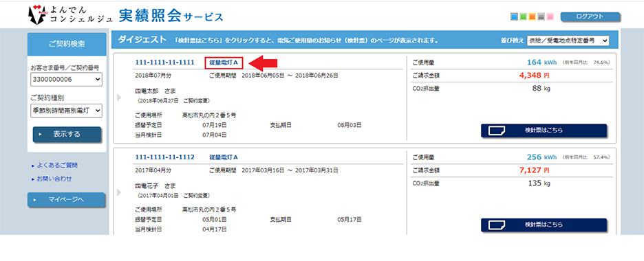Click the ダイジェスト heading
Image resolution: width=644 pixels, height=261 pixels.
[x=142, y=40]
